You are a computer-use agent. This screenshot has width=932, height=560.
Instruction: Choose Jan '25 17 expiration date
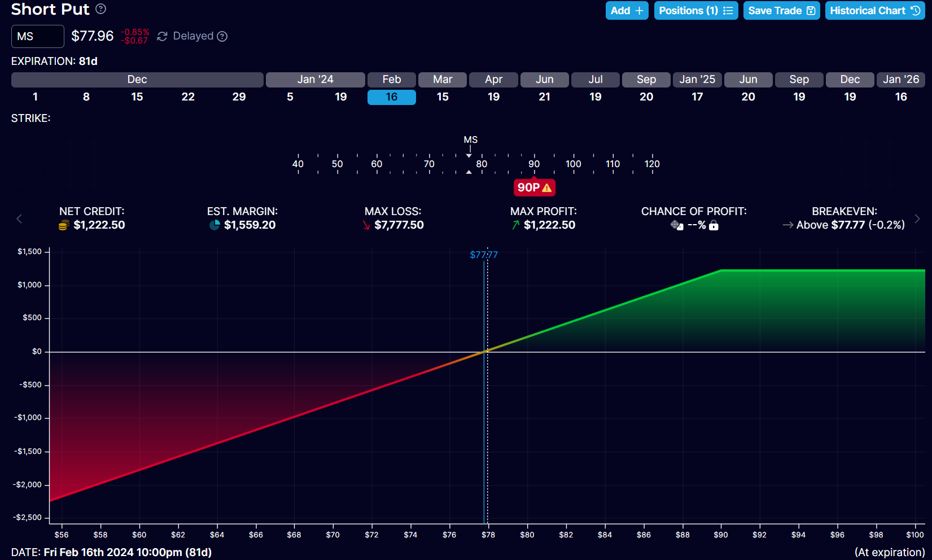[x=697, y=97]
